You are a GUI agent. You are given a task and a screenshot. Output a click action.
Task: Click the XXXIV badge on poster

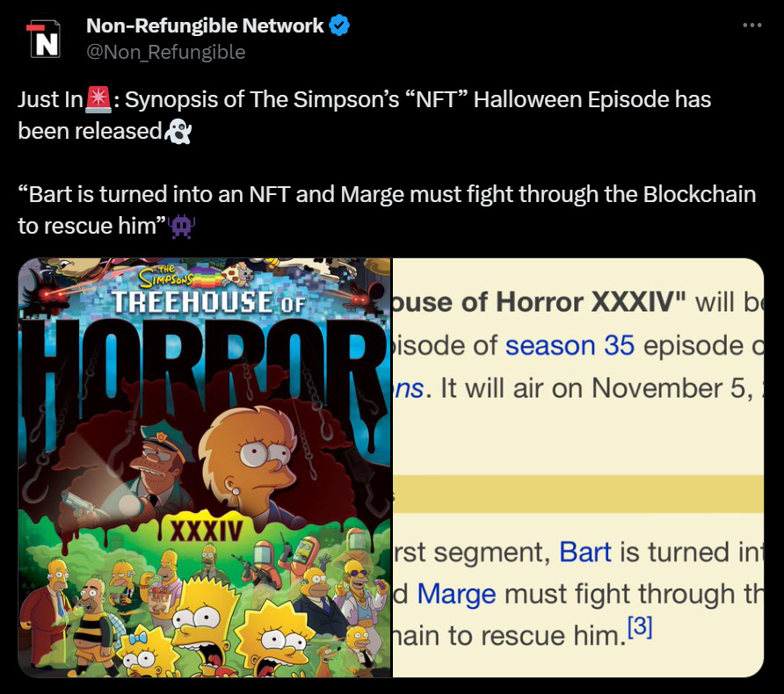point(207,531)
